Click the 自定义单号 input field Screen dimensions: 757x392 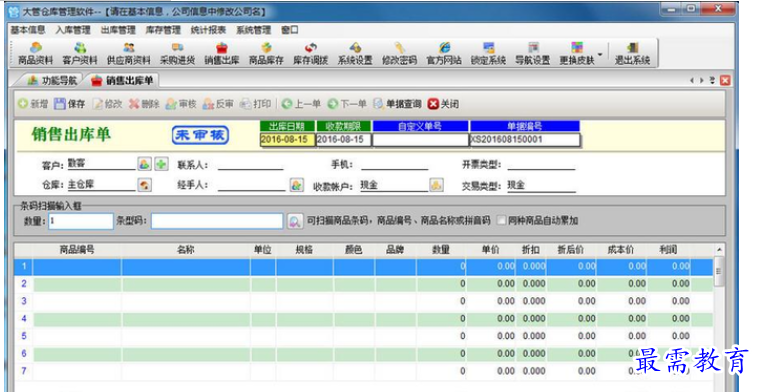pyautogui.click(x=420, y=140)
